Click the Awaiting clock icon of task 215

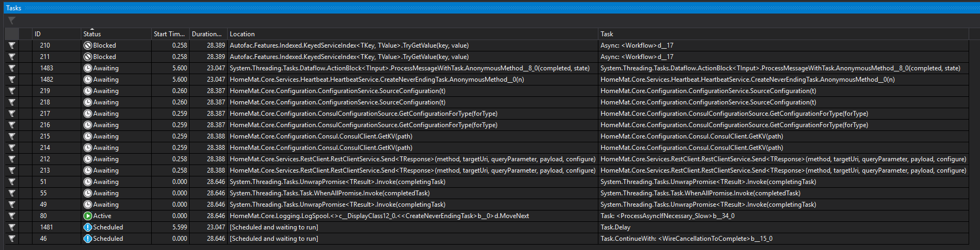pyautogui.click(x=87, y=136)
